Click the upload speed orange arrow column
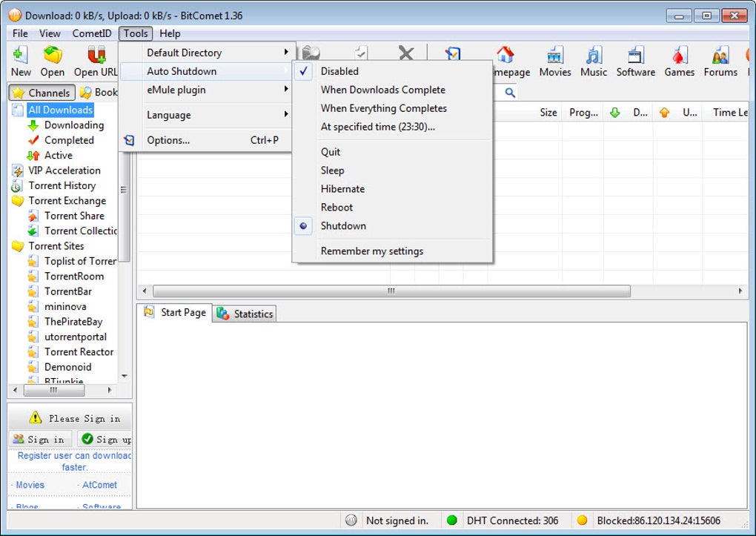756x536 pixels. [x=664, y=113]
